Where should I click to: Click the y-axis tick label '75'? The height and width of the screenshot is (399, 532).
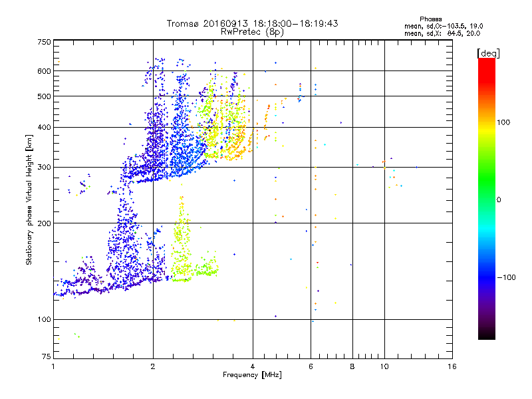click(47, 356)
